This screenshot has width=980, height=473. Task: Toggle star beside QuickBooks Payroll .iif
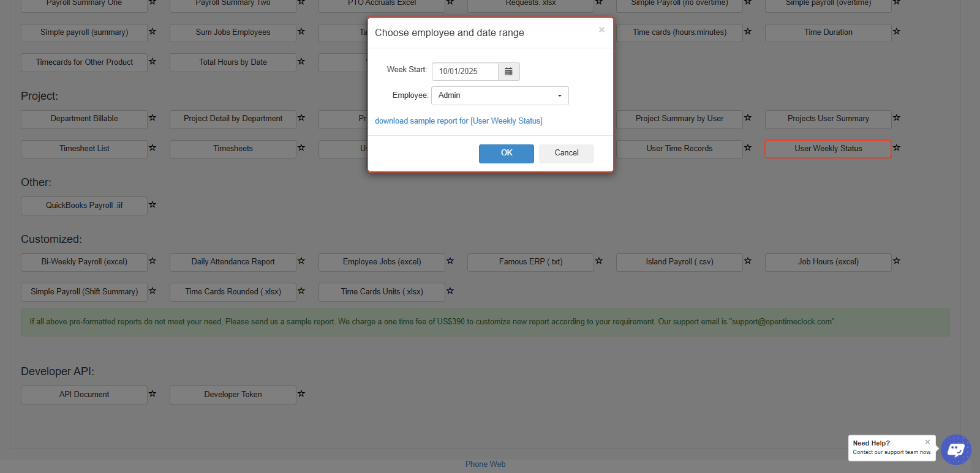click(153, 205)
